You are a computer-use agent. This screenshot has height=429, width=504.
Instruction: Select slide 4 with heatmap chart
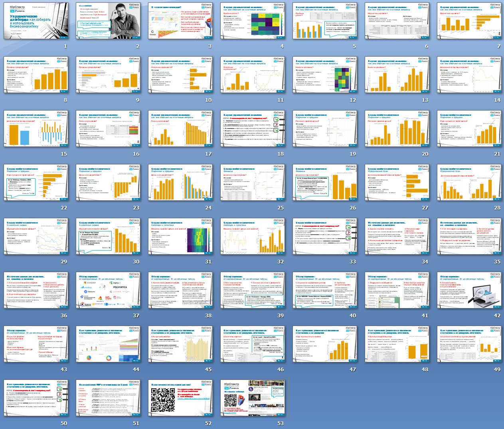point(252,21)
